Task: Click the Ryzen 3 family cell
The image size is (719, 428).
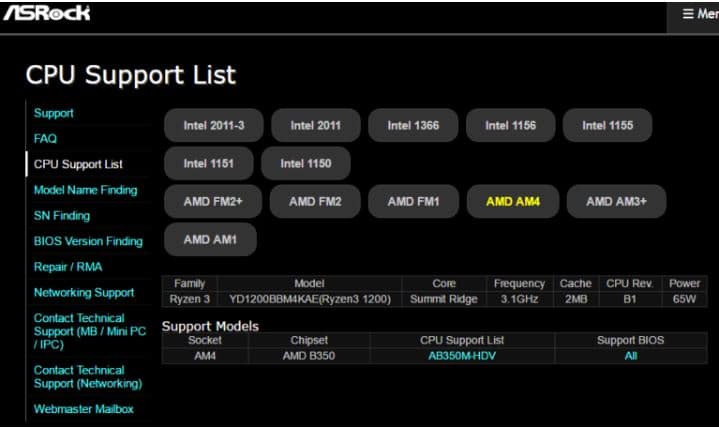Action: tap(189, 299)
